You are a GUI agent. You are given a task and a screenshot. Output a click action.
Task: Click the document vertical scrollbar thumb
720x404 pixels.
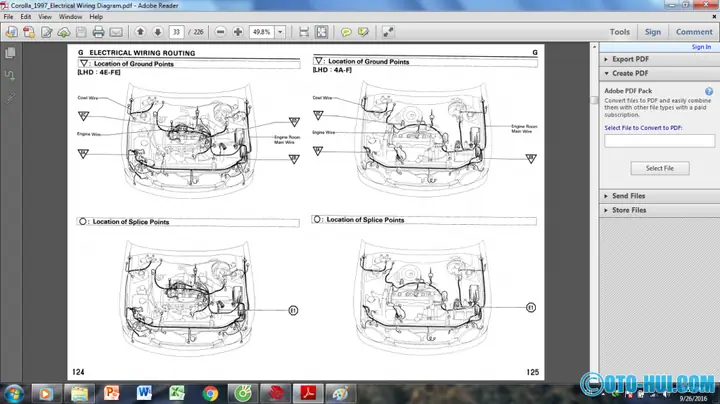594,100
